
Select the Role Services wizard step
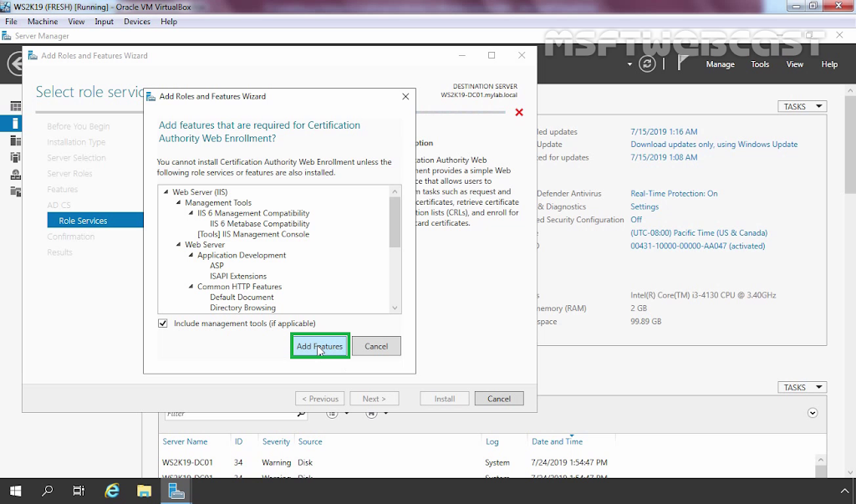[95, 221]
